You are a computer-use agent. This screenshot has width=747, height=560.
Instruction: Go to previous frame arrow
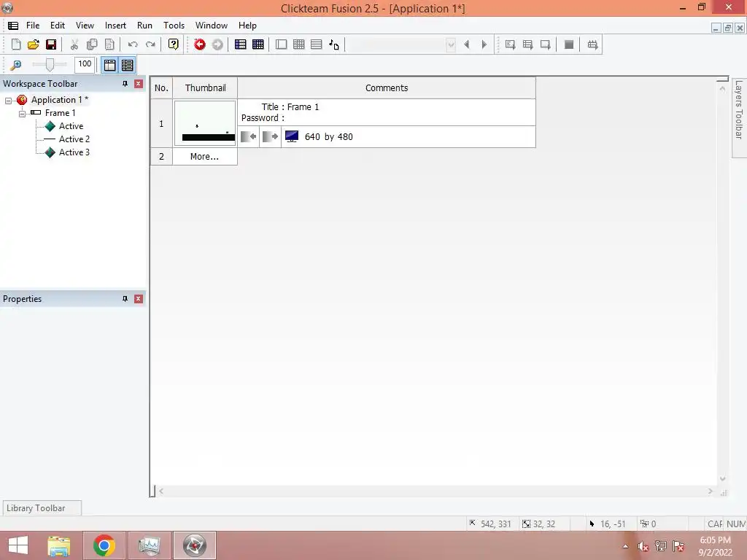click(x=467, y=44)
